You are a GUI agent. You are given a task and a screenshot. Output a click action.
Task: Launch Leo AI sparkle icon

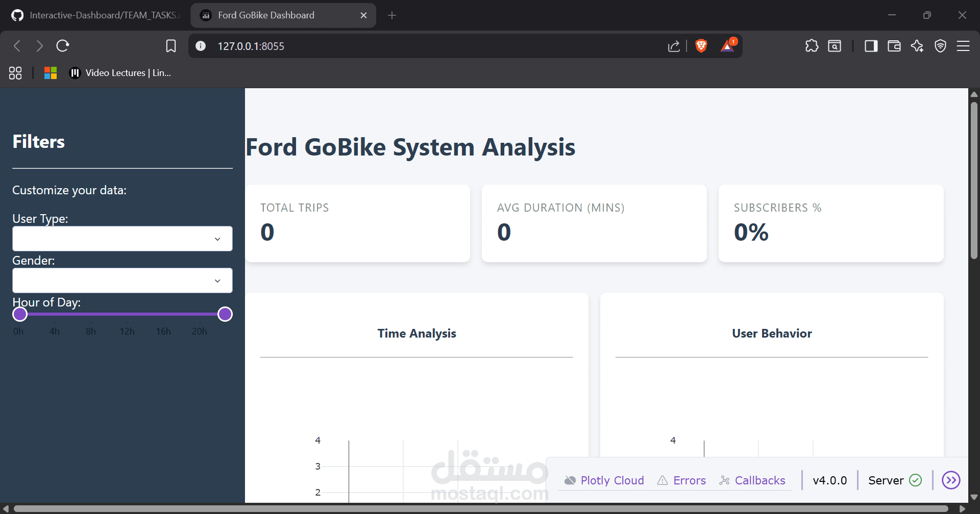(x=917, y=46)
